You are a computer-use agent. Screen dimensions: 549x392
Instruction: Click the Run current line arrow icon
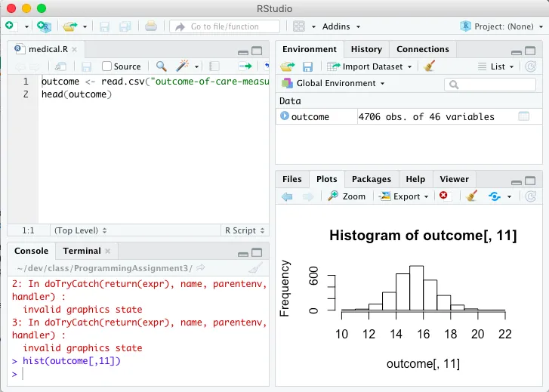245,66
